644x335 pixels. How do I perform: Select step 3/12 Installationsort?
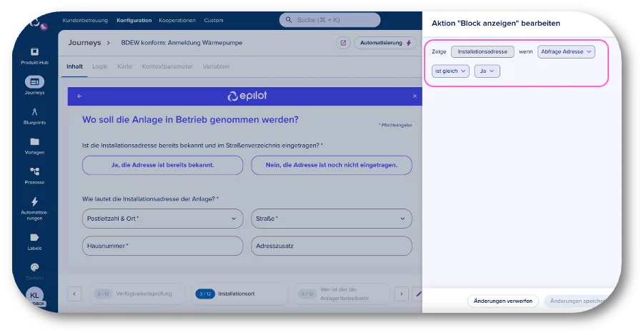[x=239, y=294]
